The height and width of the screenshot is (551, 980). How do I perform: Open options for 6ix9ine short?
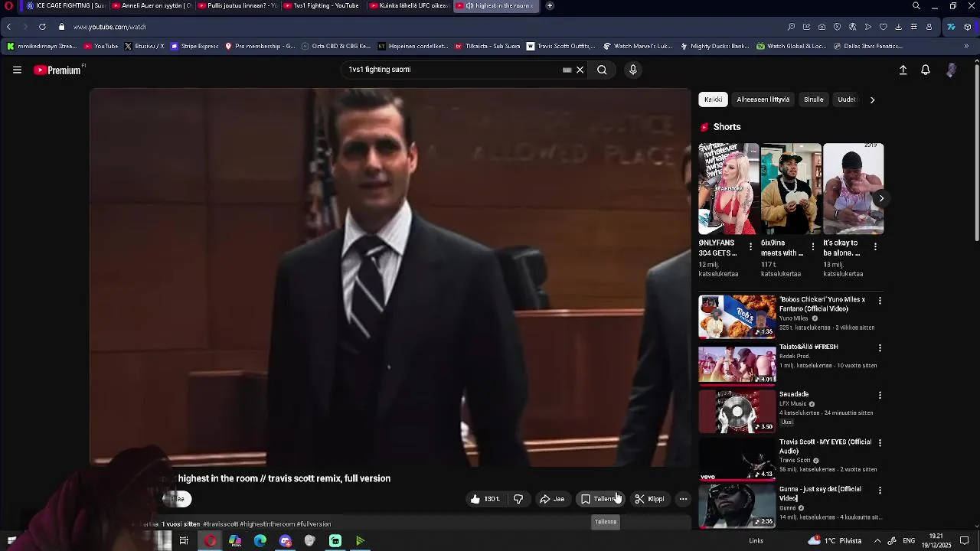coord(813,246)
